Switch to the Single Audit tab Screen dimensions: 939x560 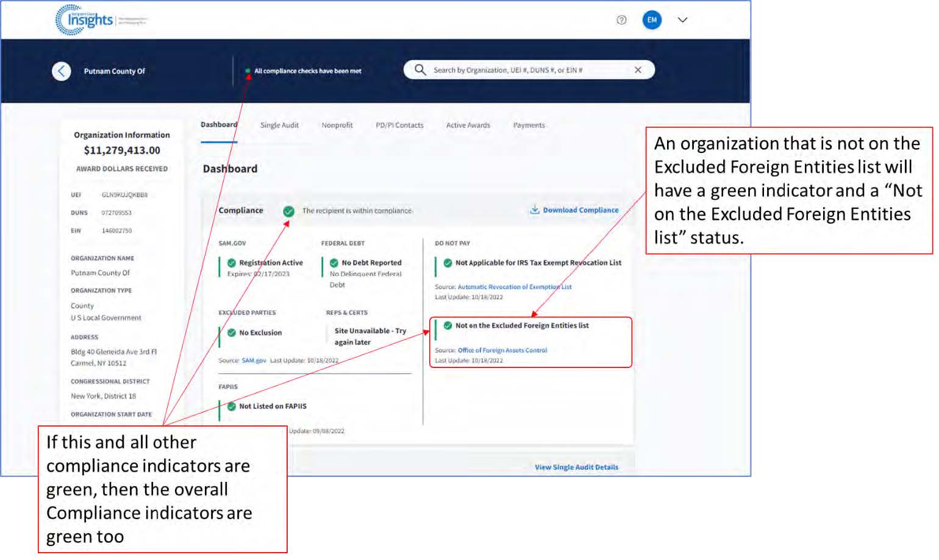(279, 126)
